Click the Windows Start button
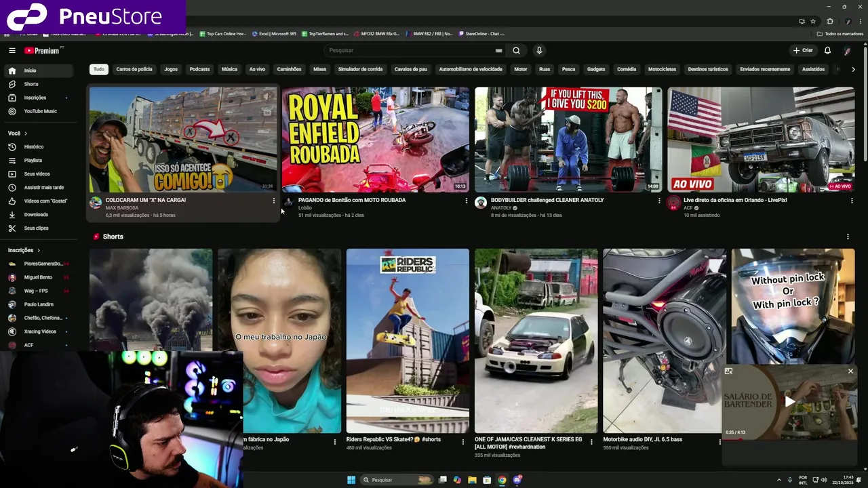The image size is (868, 488). coord(351,480)
